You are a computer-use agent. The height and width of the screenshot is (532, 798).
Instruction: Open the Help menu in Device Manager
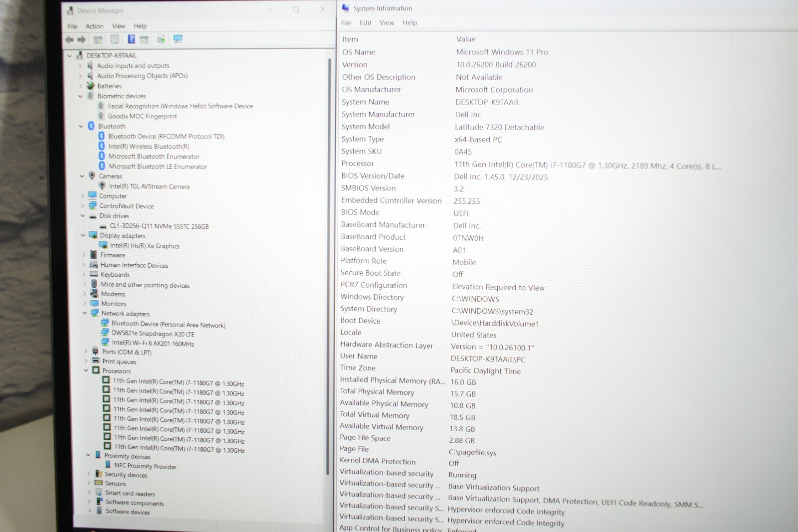point(140,26)
